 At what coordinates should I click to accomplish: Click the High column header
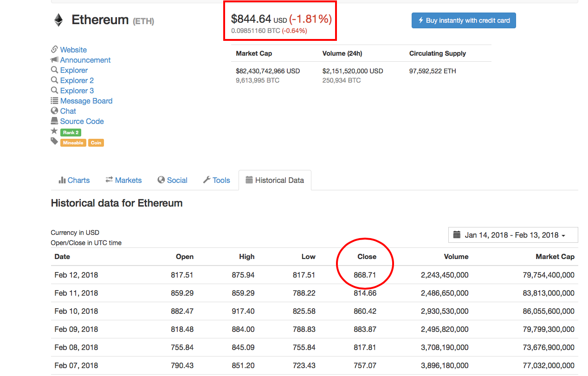coord(247,257)
